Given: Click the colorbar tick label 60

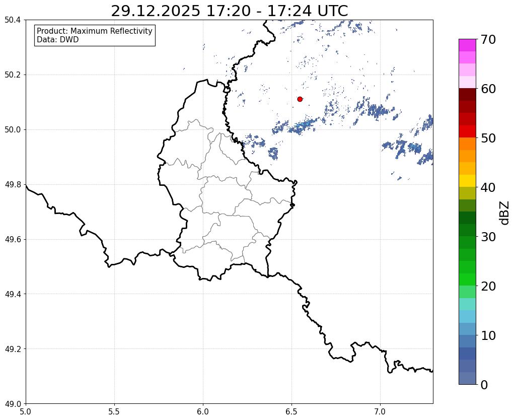Looking at the screenshot, I should (x=488, y=89).
